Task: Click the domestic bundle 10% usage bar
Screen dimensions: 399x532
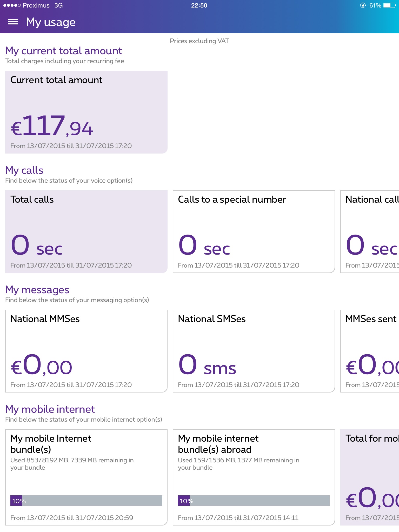Action: [x=86, y=501]
